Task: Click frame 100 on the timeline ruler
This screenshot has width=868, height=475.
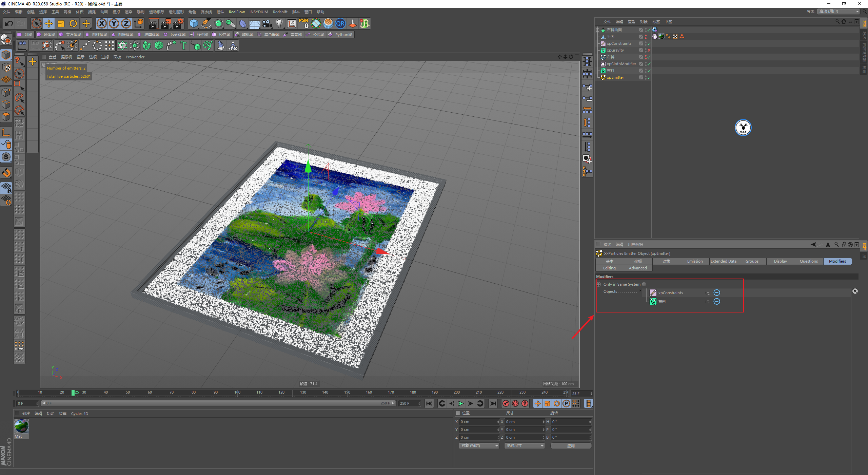Action: [237, 393]
